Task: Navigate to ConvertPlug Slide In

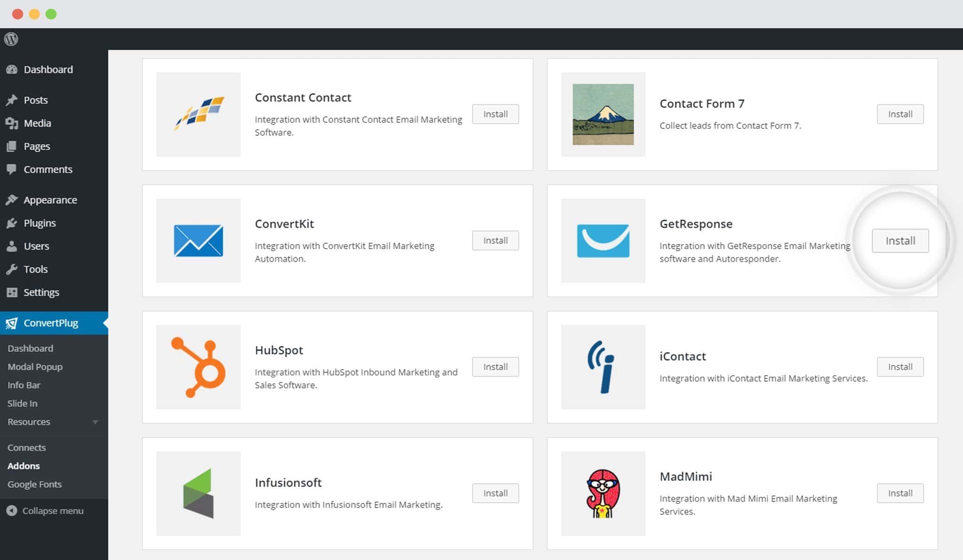Action: [x=22, y=402]
